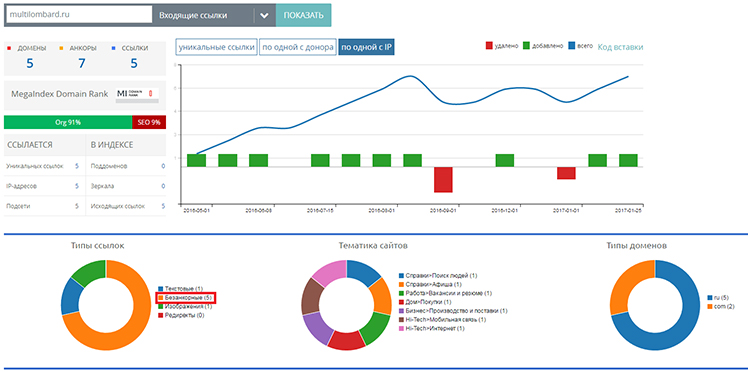Screen dimensions: 748x372
Task: Click the orange АНКОРЫ marker icon
Action: (61, 48)
